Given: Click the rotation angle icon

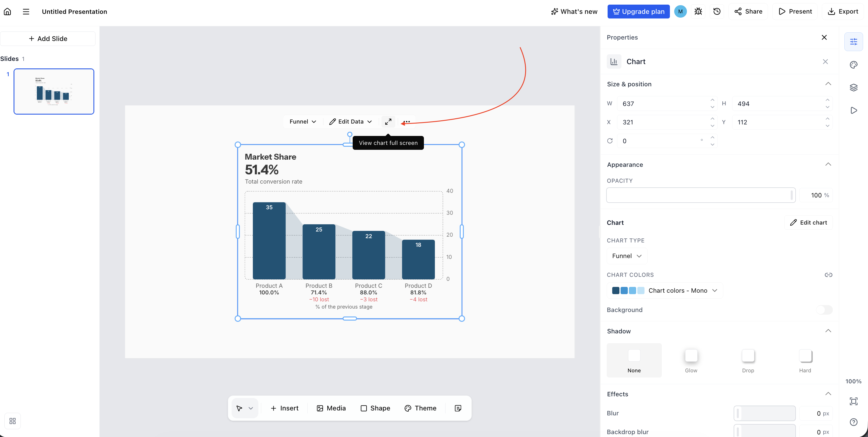Looking at the screenshot, I should pyautogui.click(x=610, y=141).
